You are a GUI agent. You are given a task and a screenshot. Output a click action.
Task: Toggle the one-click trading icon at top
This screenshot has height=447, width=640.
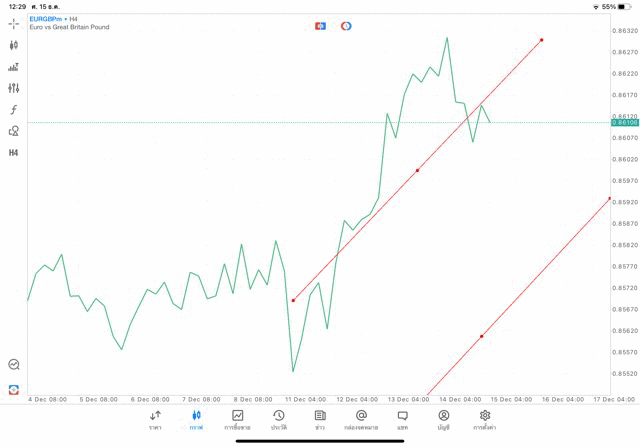[x=320, y=26]
